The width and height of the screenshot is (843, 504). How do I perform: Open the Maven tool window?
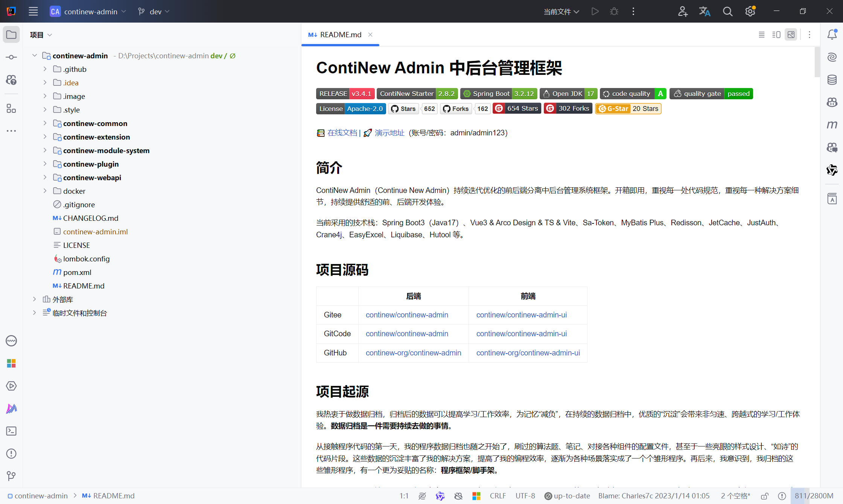(x=832, y=124)
